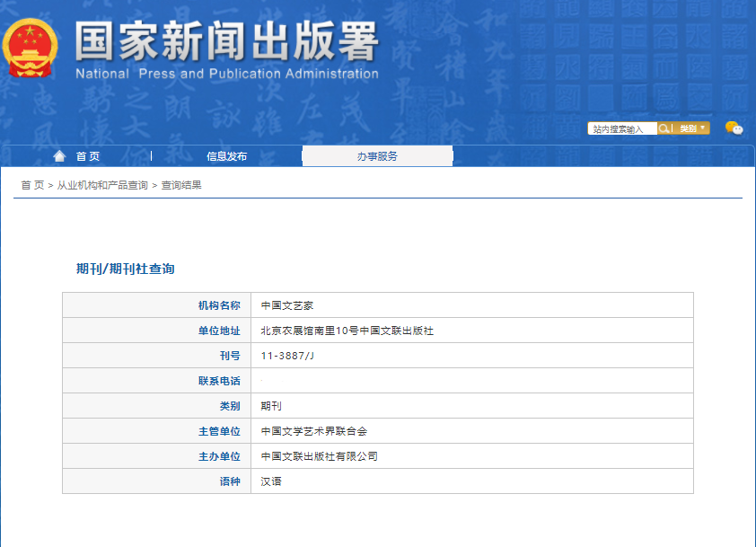Image resolution: width=756 pixels, height=547 pixels.
Task: Click the national emblem logo
Action: click(31, 48)
